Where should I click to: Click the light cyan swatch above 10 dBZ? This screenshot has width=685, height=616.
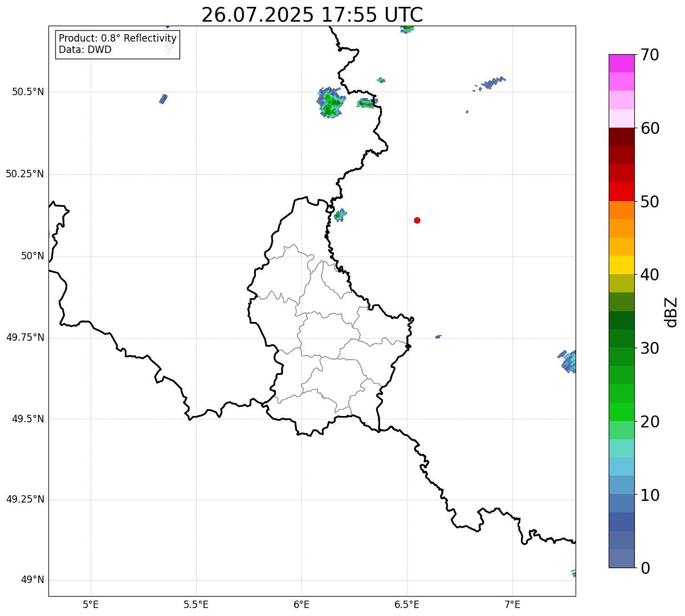622,467
